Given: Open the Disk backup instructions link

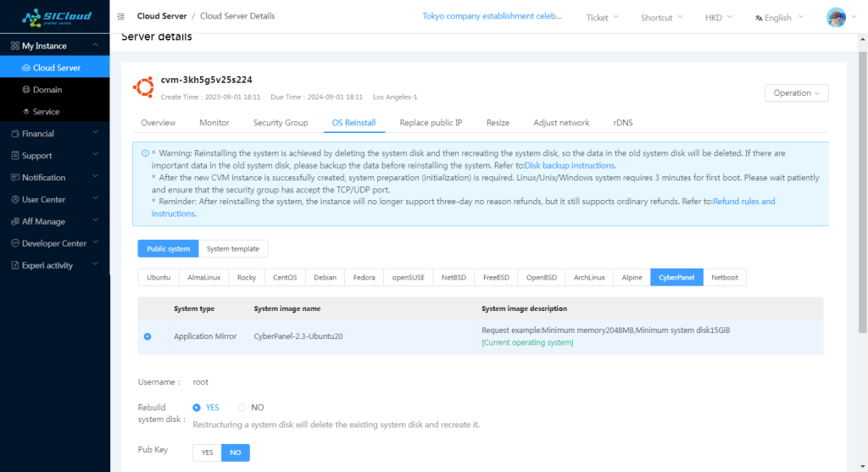Looking at the screenshot, I should pos(570,165).
